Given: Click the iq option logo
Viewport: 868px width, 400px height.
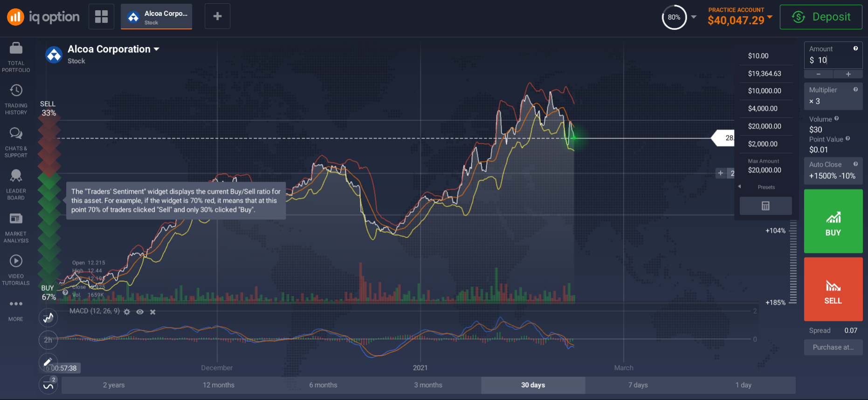Looking at the screenshot, I should pyautogui.click(x=43, y=17).
